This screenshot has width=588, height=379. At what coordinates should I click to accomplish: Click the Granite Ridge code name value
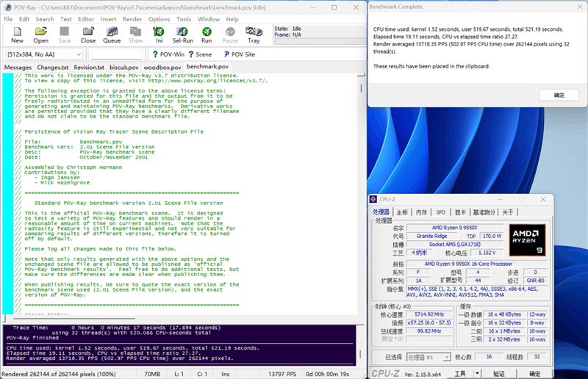431,237
